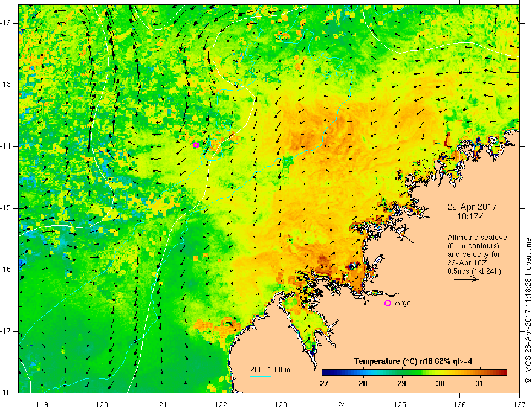Click the 'Altimetric sealevel' caption line

478,238
